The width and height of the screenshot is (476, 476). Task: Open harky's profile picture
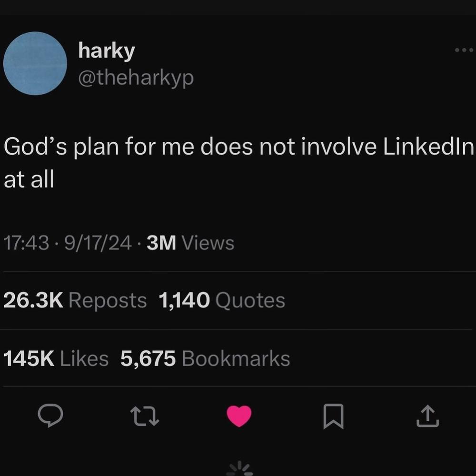pyautogui.click(x=35, y=64)
